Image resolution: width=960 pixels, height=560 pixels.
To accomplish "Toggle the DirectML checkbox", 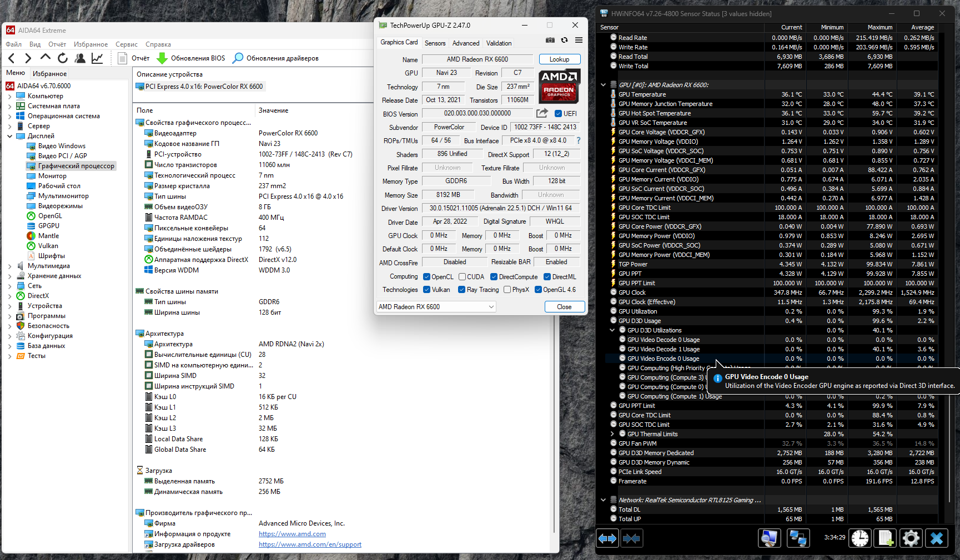I will coord(547,277).
